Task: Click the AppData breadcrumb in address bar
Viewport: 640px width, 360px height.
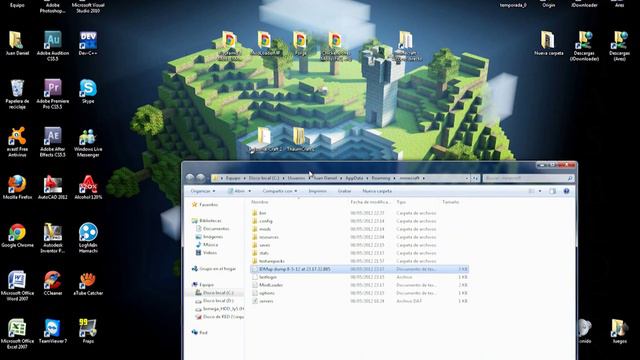Action: [x=354, y=178]
